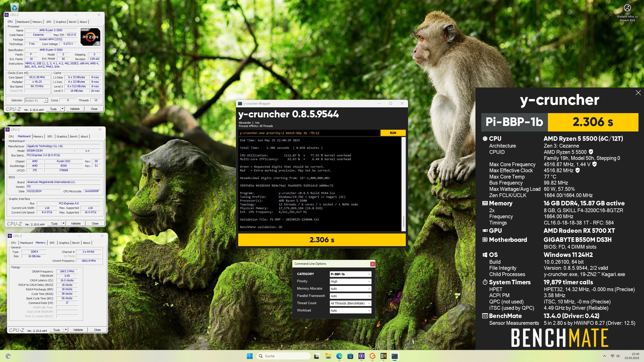Open Graphics tab in top CPU-Z

point(61,22)
